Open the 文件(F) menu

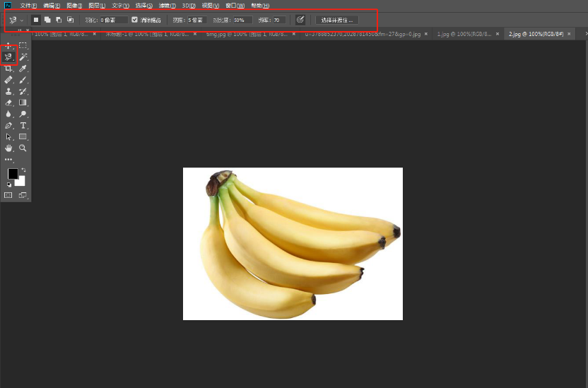(28, 6)
